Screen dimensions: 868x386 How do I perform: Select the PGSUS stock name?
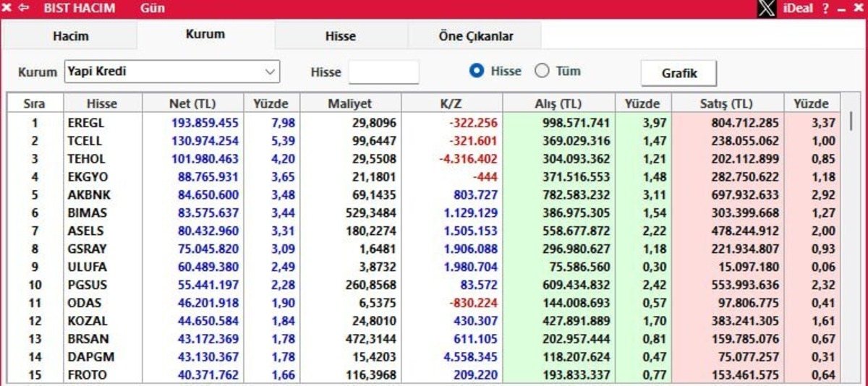88,286
